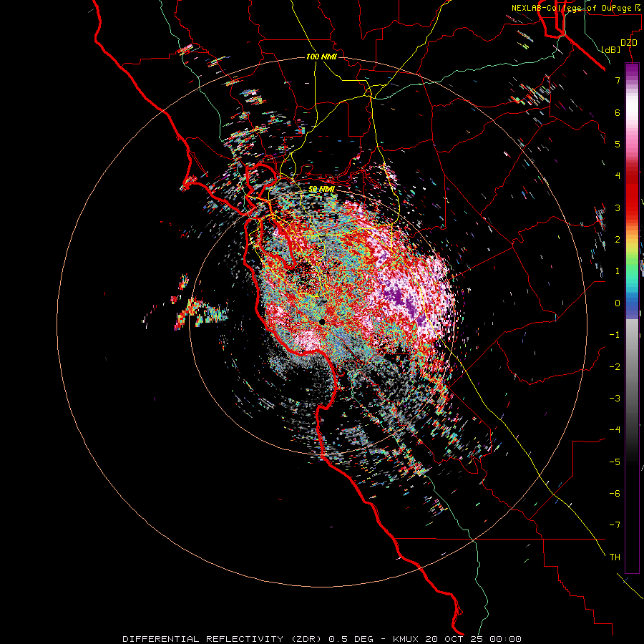
Task: Click the black radar site dot at center
Action: click(x=322, y=321)
